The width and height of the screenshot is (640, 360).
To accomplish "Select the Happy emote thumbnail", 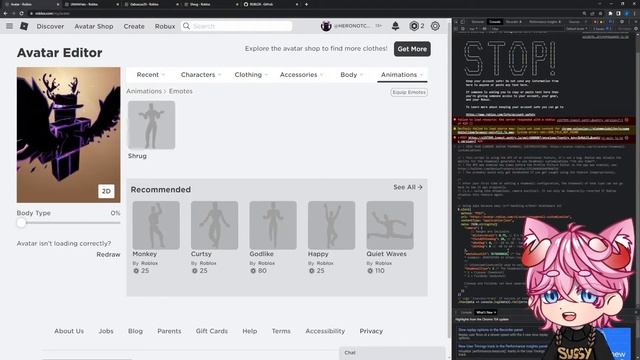I will click(x=331, y=225).
